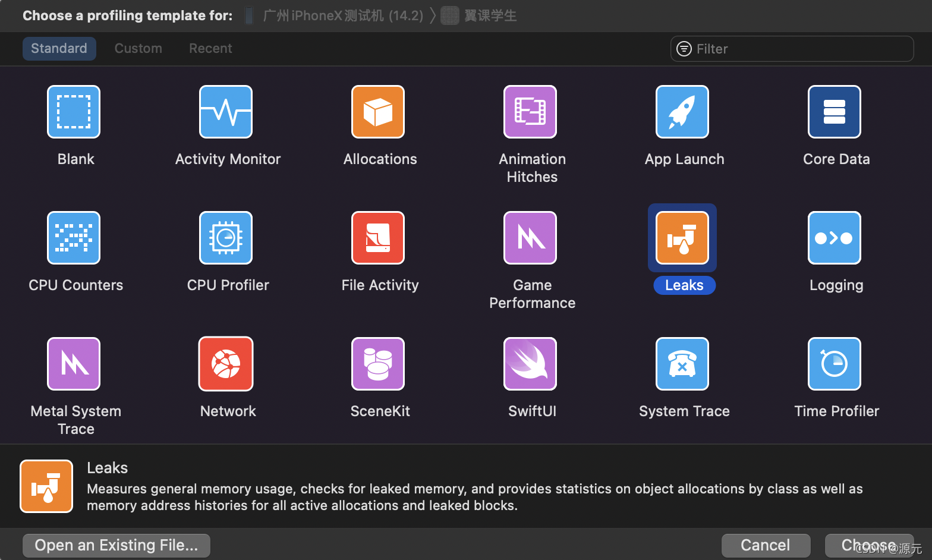
Task: Click the SwiftUI label text
Action: click(x=533, y=411)
